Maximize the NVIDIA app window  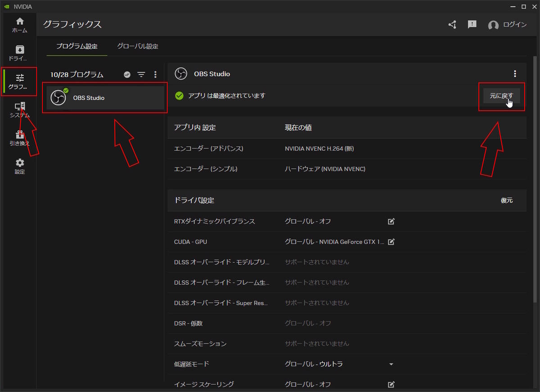point(523,6)
